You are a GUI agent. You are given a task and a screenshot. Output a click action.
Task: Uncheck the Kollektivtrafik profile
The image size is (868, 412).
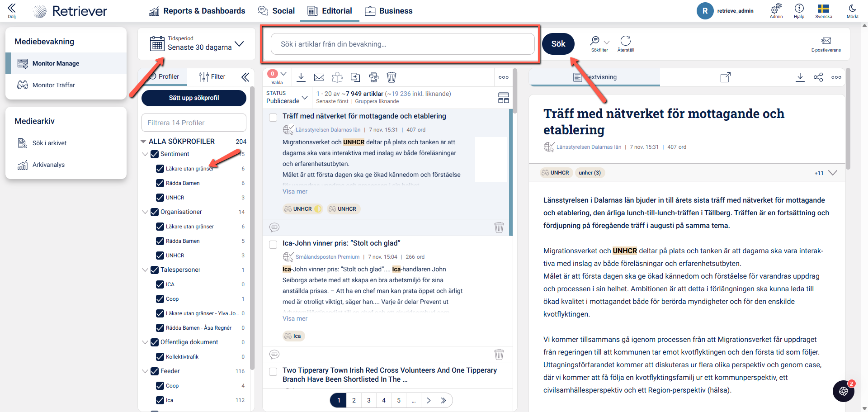[160, 357]
